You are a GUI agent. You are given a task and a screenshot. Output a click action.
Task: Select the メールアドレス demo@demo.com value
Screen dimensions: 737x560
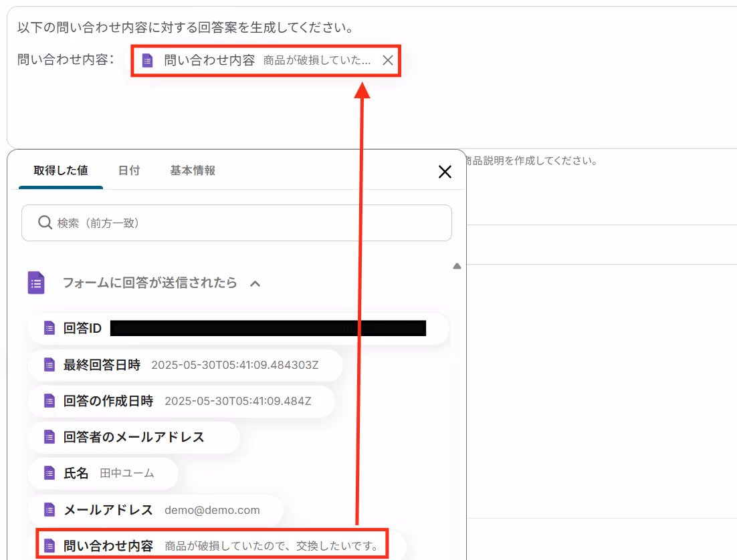coord(156,510)
